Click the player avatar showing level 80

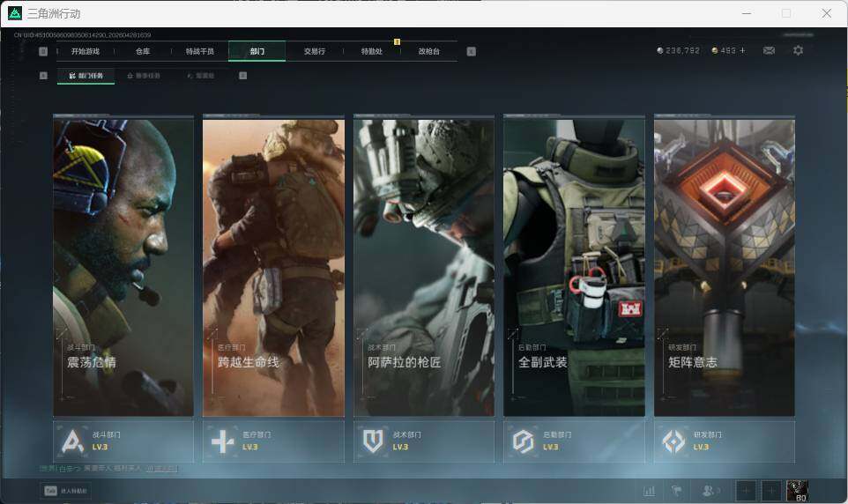(x=797, y=491)
